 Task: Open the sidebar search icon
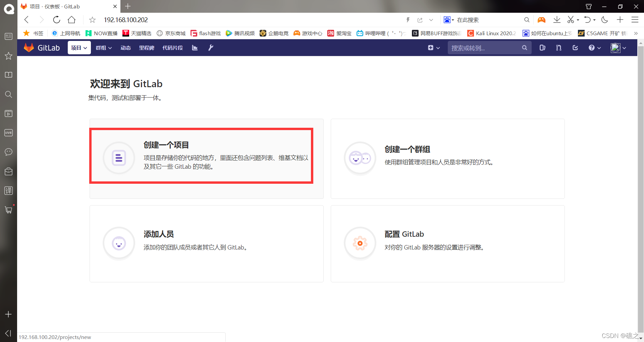pyautogui.click(x=8, y=94)
